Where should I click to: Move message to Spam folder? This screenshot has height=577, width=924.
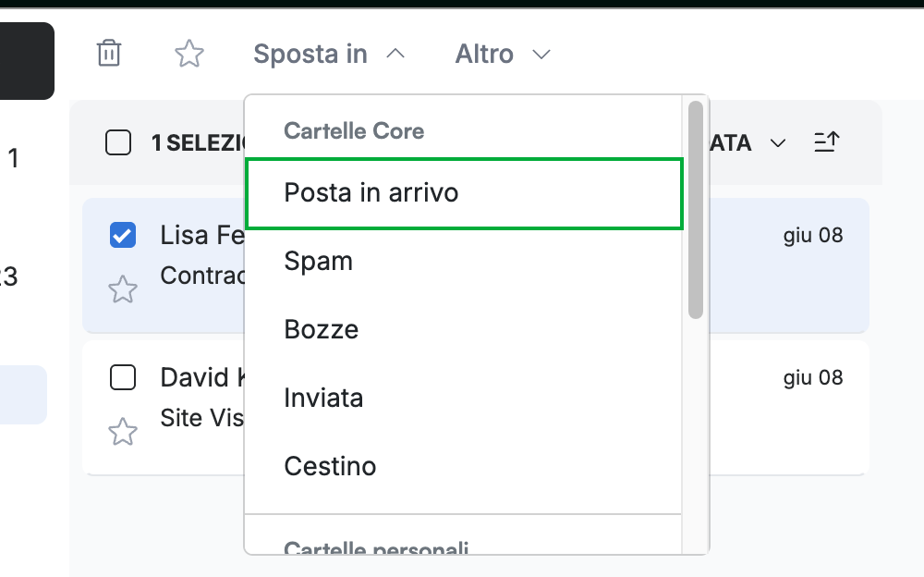coord(465,262)
